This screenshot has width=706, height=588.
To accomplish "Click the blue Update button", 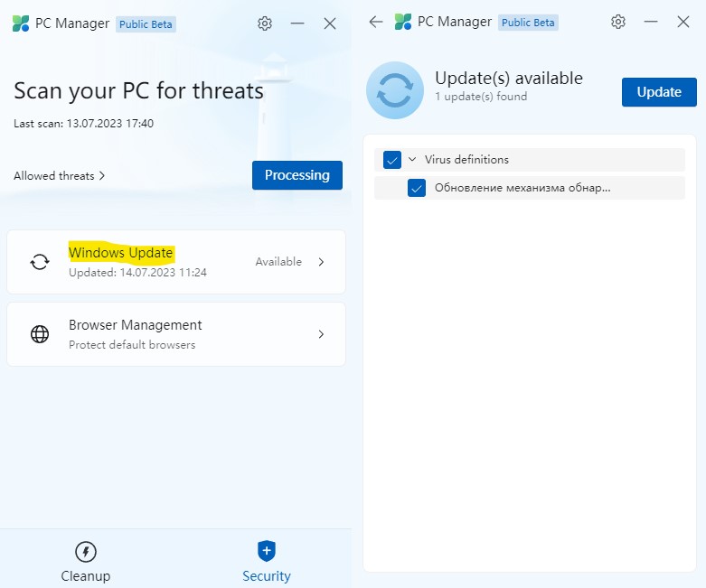I will point(659,92).
